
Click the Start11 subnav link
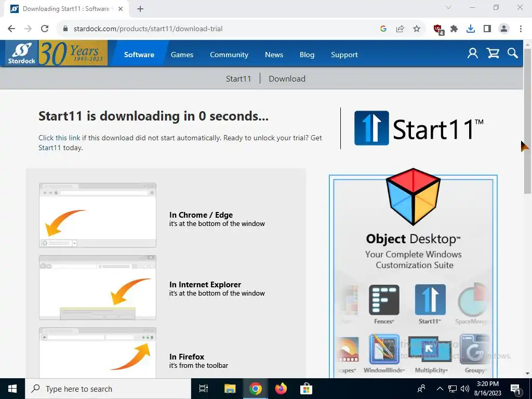click(x=238, y=79)
